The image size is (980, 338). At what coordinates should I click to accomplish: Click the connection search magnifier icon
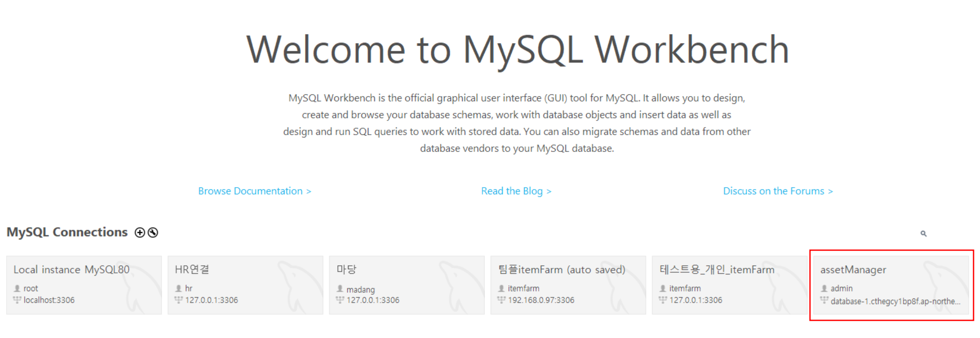[923, 233]
